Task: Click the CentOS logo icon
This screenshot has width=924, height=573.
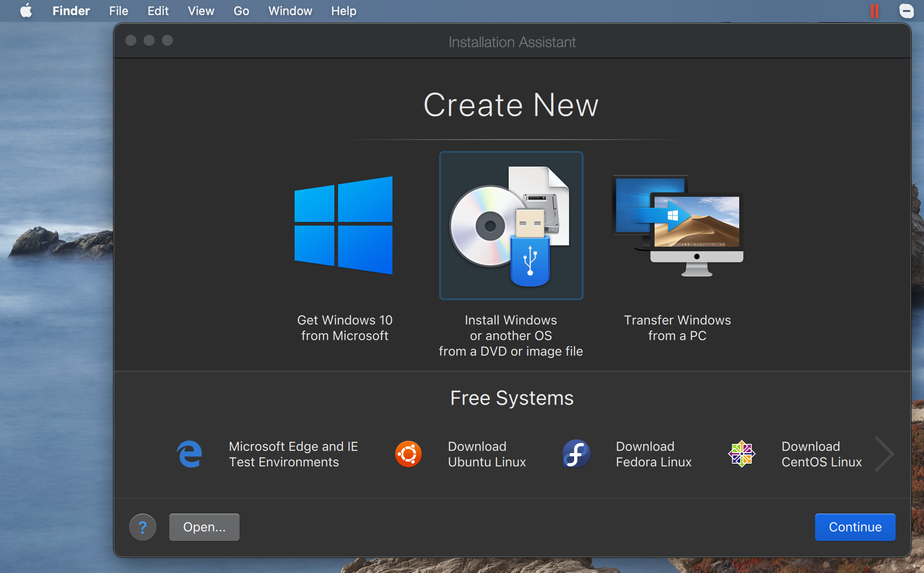Action: tap(741, 454)
